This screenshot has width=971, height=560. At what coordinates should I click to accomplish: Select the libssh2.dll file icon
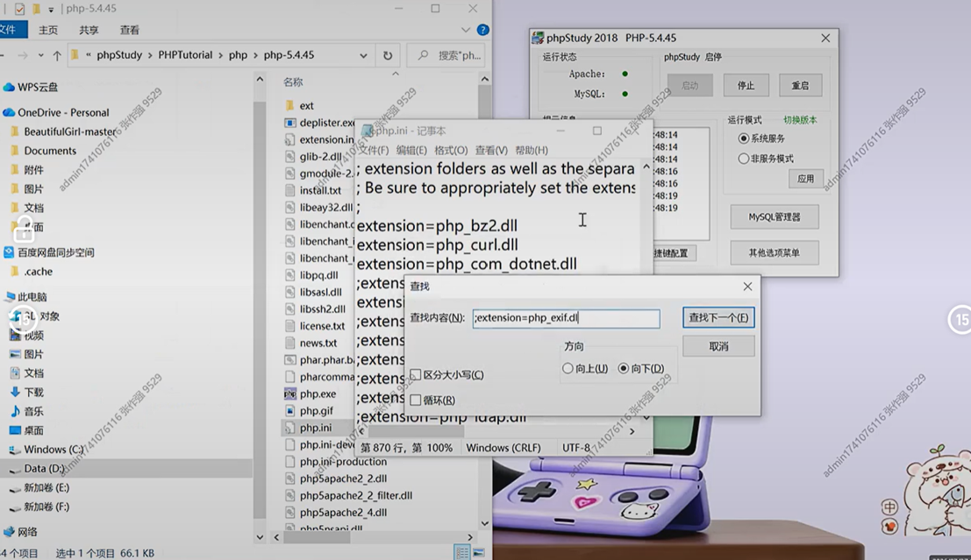289,308
